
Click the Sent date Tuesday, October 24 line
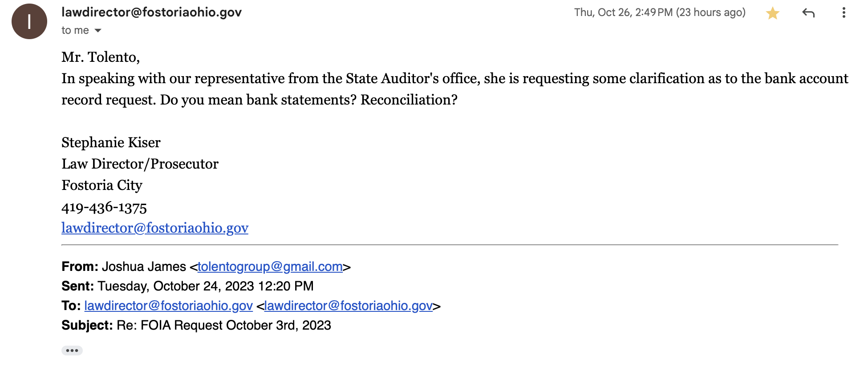pos(205,286)
